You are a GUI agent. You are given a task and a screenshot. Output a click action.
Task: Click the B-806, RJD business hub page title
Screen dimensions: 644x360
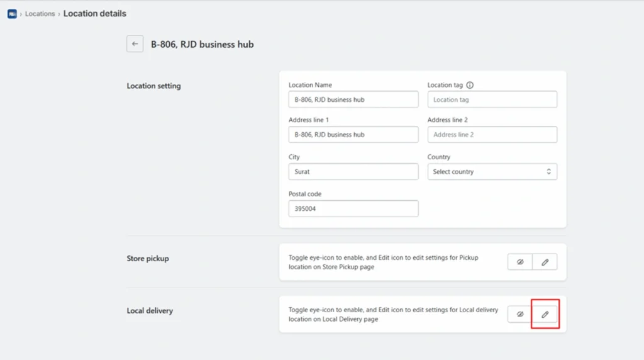[202, 44]
